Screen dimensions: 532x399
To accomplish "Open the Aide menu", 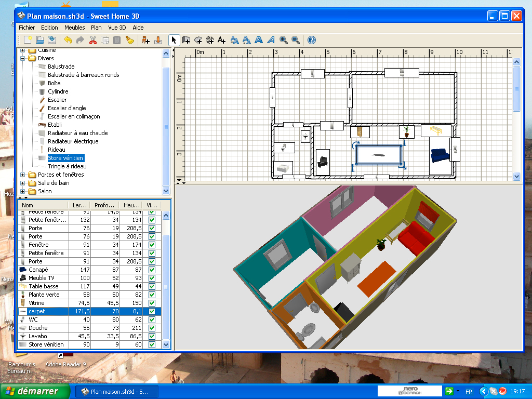I will (138, 28).
